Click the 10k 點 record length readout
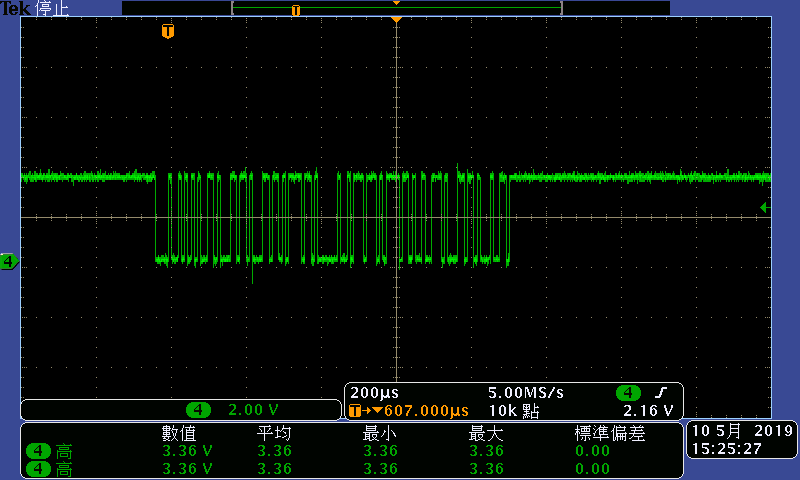800x480 pixels. coord(514,411)
